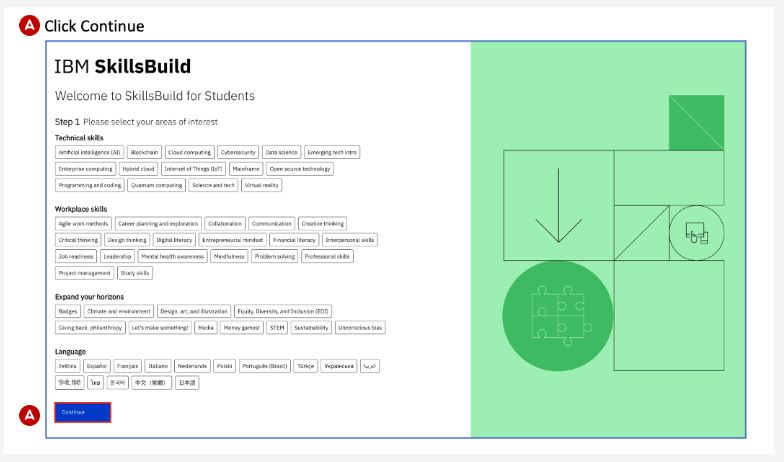This screenshot has width=784, height=462.
Task: Toggle the Collaboration tag
Action: pyautogui.click(x=225, y=224)
